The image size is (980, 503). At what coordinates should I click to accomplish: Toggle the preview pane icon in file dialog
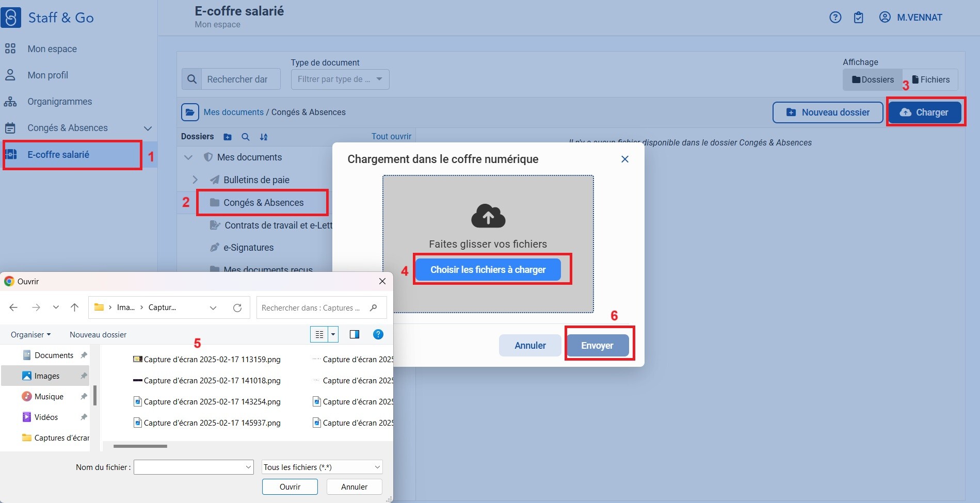[354, 334]
